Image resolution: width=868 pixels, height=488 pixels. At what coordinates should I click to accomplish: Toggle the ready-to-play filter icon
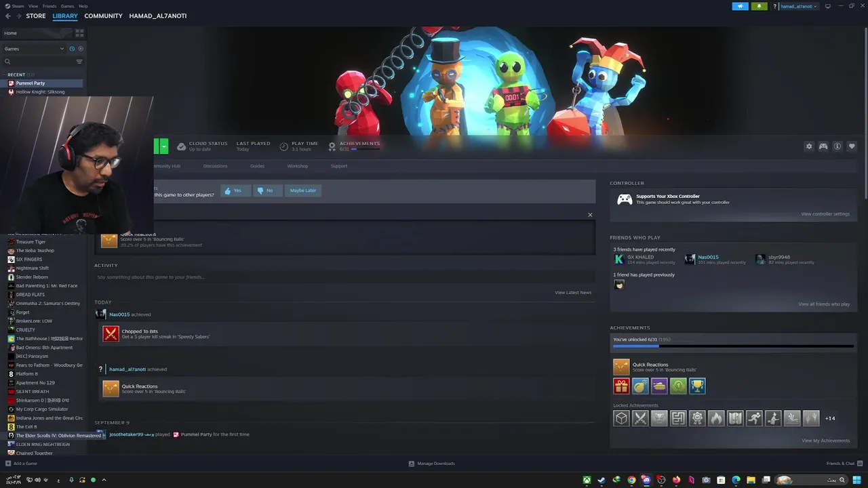(81, 49)
